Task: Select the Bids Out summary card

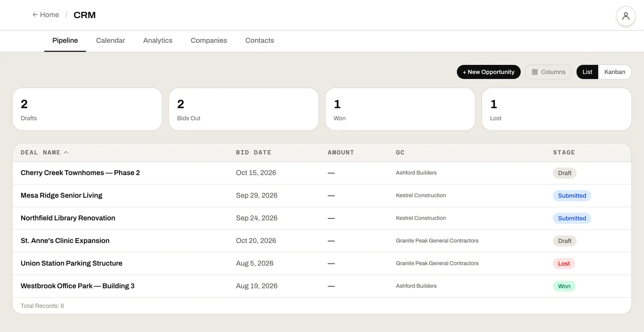Action: 244,109
